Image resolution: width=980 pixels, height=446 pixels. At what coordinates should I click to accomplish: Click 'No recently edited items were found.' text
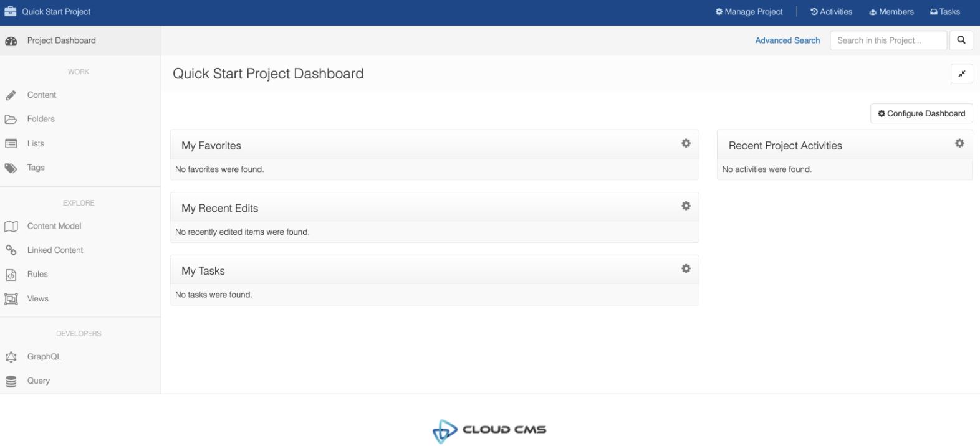coord(243,232)
